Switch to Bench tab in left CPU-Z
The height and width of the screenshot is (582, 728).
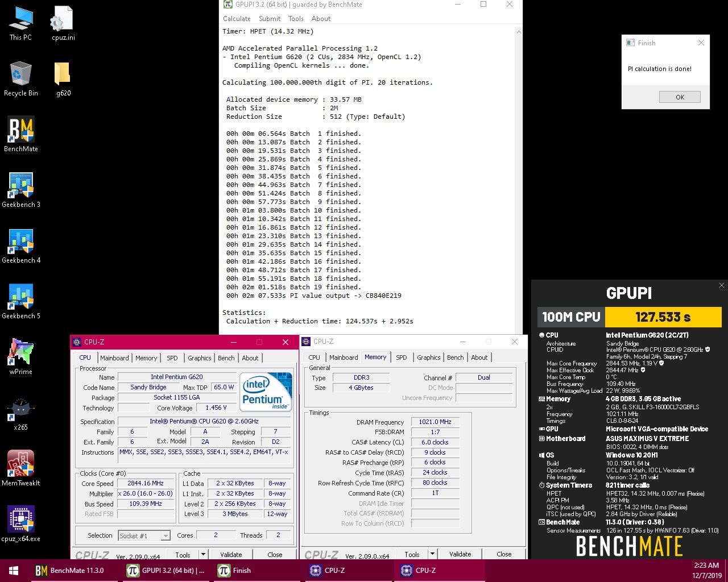(226, 358)
